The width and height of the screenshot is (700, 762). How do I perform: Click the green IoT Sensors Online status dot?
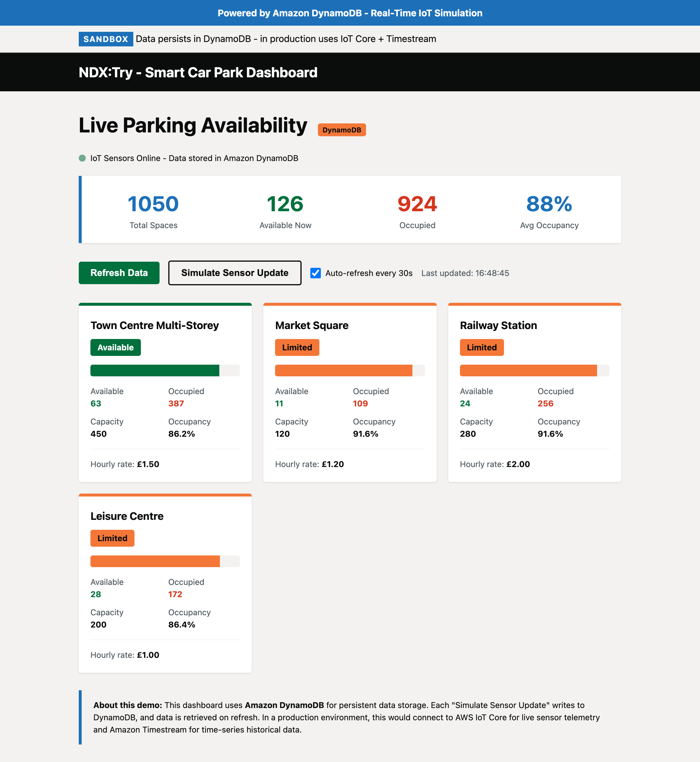pyautogui.click(x=82, y=158)
